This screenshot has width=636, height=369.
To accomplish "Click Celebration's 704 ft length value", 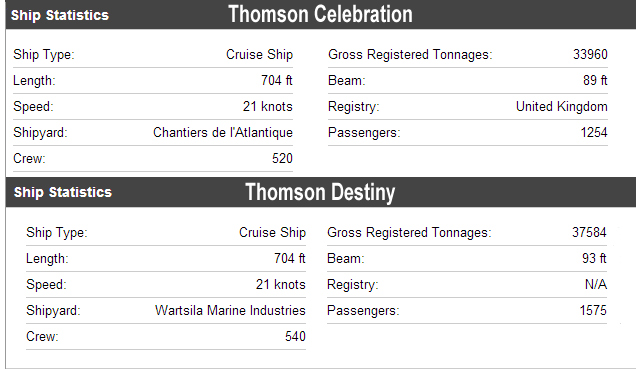I will [277, 80].
